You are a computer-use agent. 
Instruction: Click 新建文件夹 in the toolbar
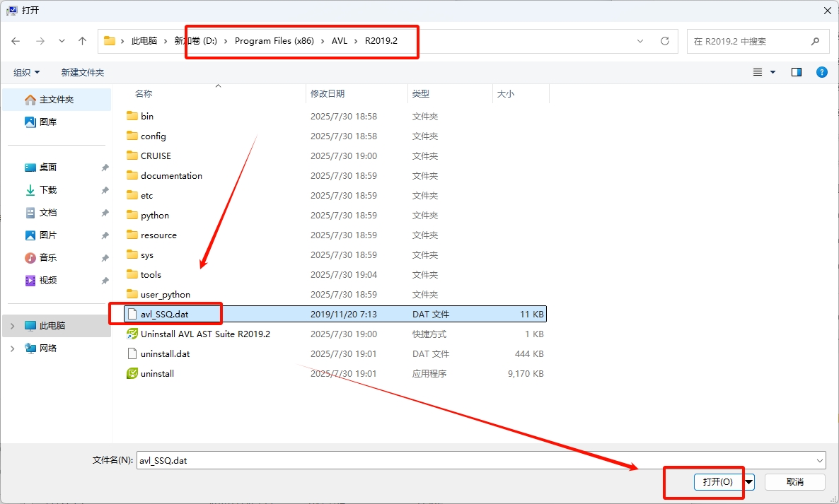pos(82,72)
